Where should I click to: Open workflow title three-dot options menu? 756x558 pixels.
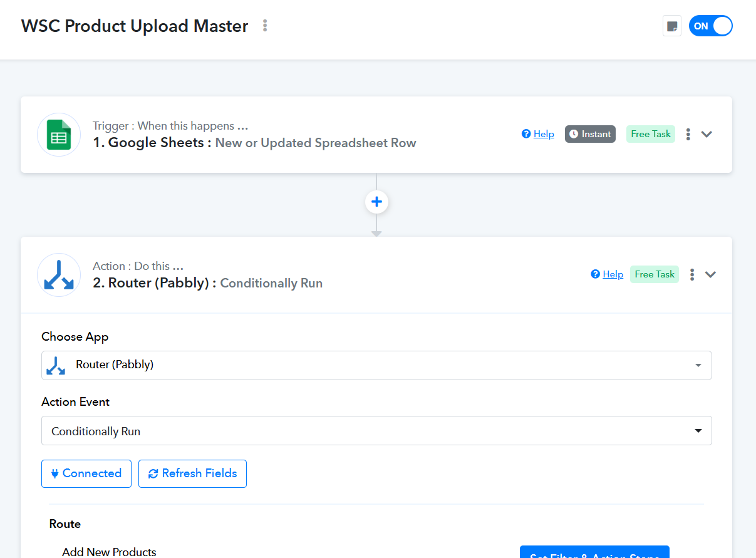point(265,26)
